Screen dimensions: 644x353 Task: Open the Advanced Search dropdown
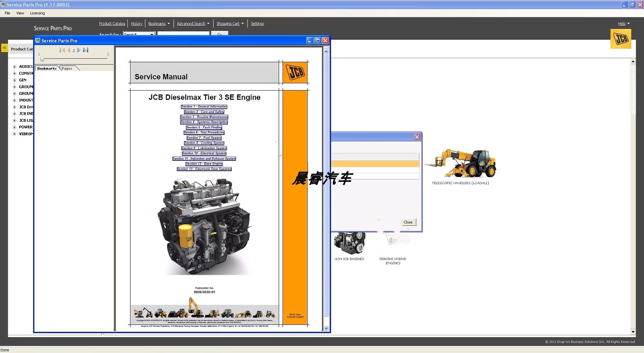pyautogui.click(x=193, y=24)
